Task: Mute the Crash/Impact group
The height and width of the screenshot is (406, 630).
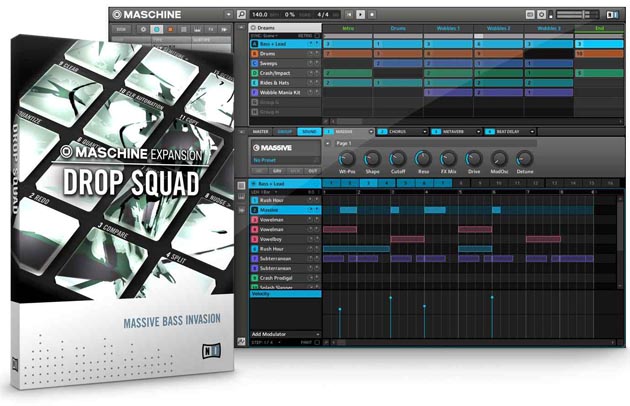Action: coord(310,73)
